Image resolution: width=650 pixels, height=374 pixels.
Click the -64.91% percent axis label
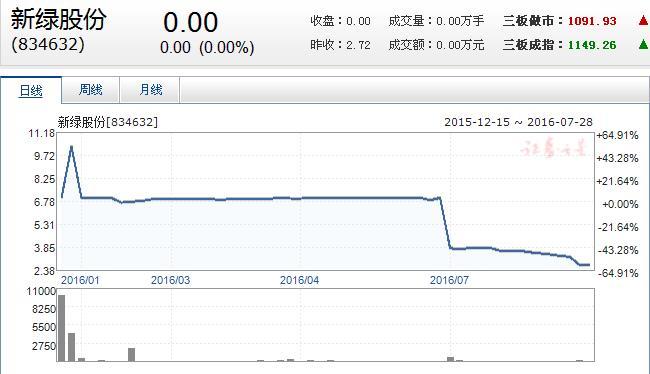[x=618, y=273]
